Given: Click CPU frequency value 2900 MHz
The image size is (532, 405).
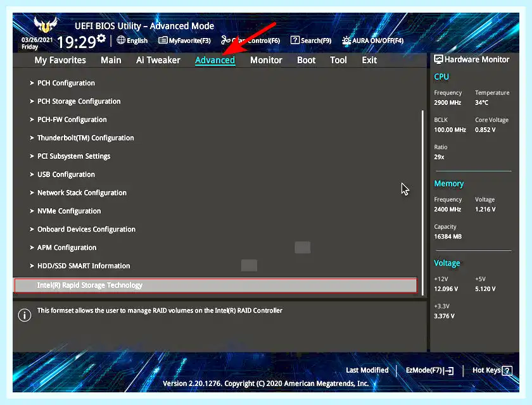Looking at the screenshot, I should [x=448, y=103].
